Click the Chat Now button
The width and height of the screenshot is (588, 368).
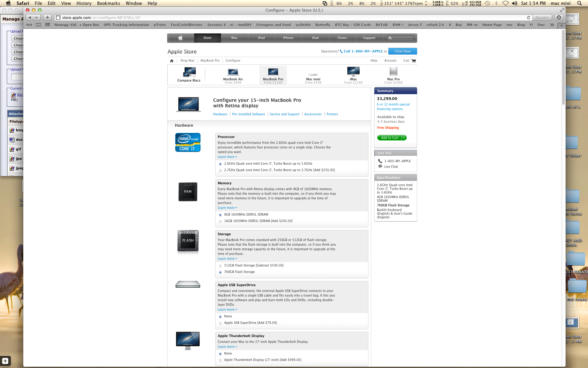[x=402, y=51]
